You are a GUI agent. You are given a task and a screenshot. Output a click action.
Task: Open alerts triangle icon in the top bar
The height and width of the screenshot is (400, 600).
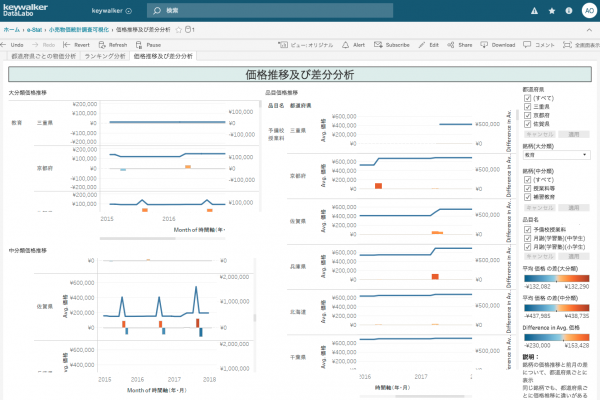[x=534, y=11]
